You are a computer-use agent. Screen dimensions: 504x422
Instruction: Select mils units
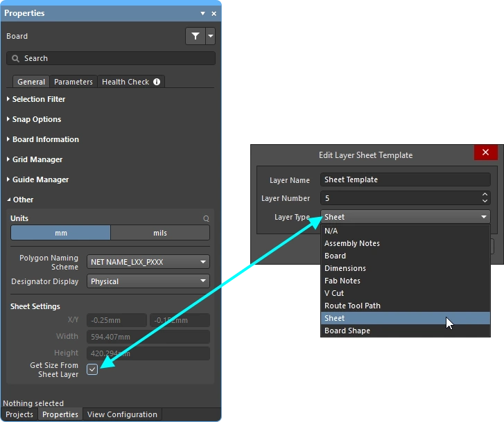[160, 233]
